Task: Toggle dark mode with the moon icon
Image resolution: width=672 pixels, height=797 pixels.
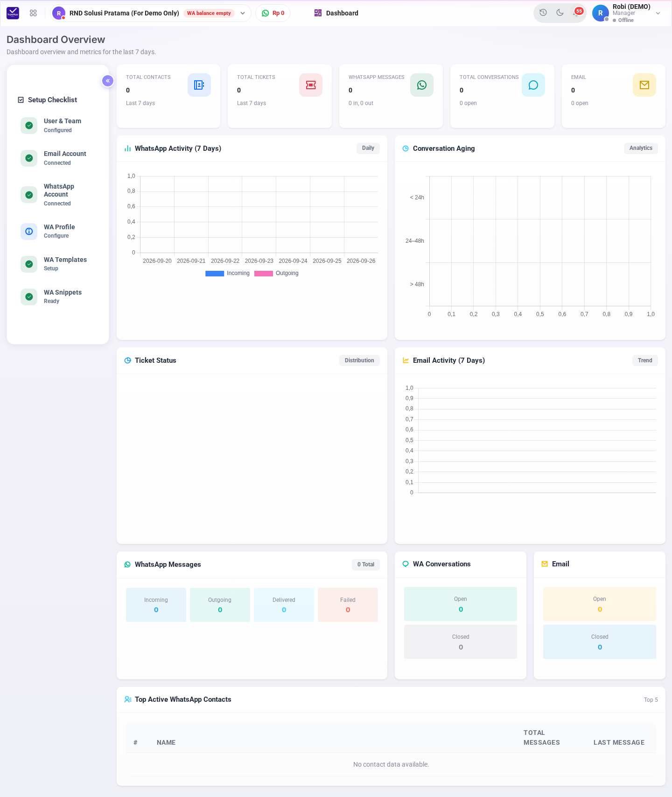Action: (560, 13)
